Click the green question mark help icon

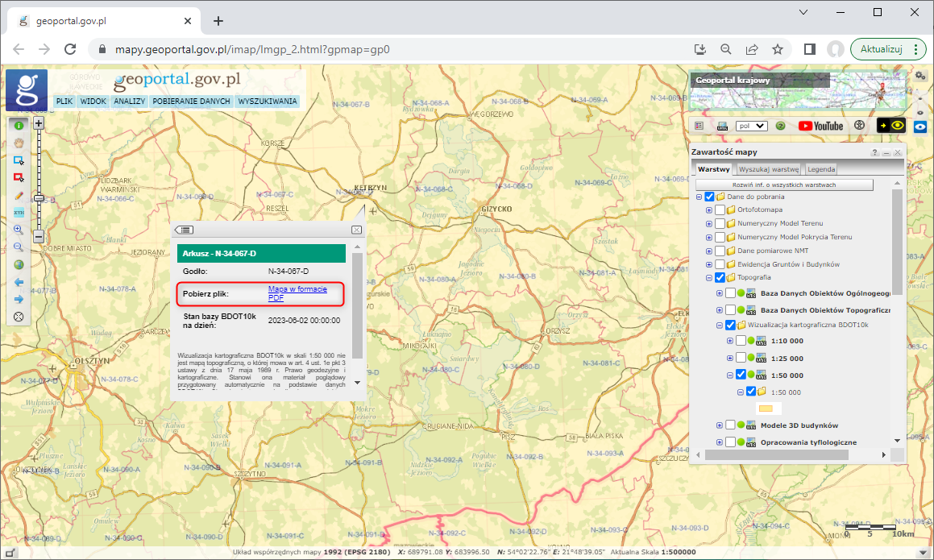[x=780, y=126]
